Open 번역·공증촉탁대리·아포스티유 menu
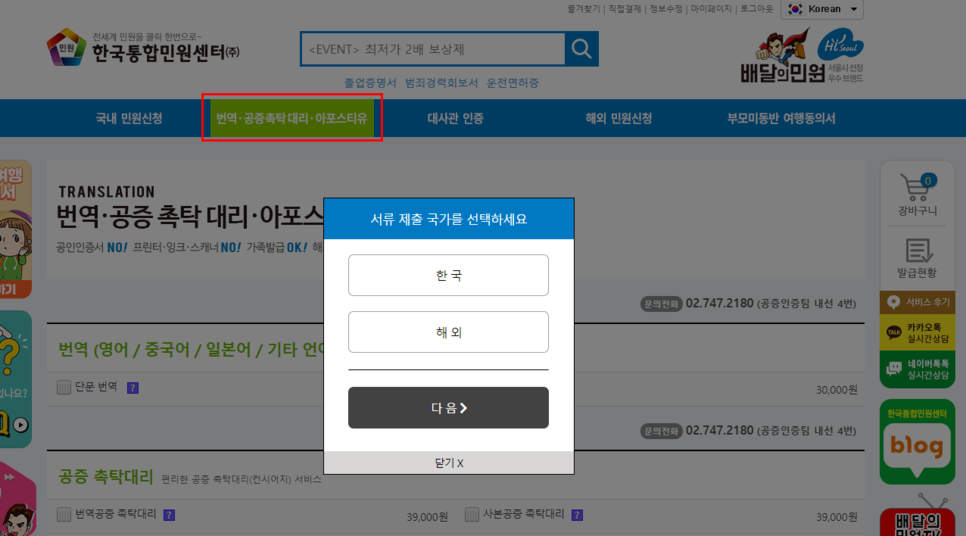This screenshot has height=536, width=966. pos(291,118)
